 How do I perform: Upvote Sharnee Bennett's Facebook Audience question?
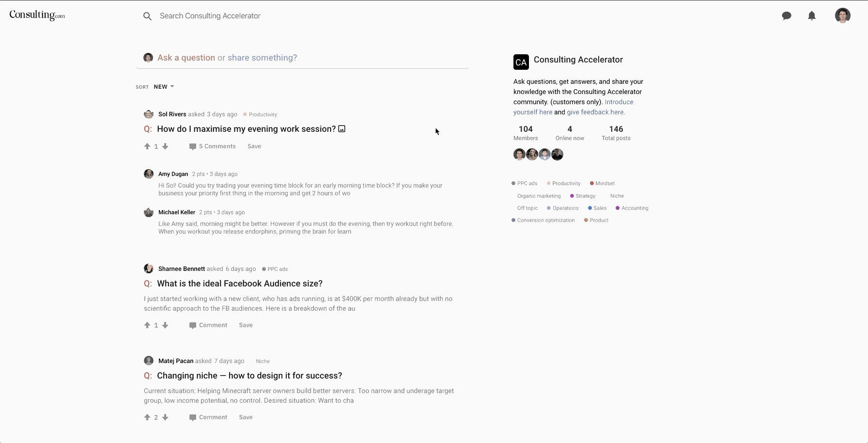click(x=146, y=325)
